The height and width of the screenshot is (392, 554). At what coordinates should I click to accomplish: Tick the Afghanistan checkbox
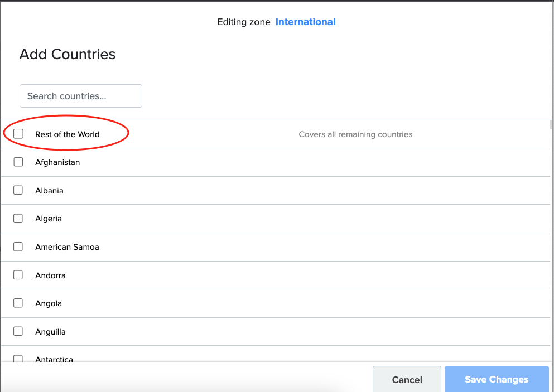point(18,162)
